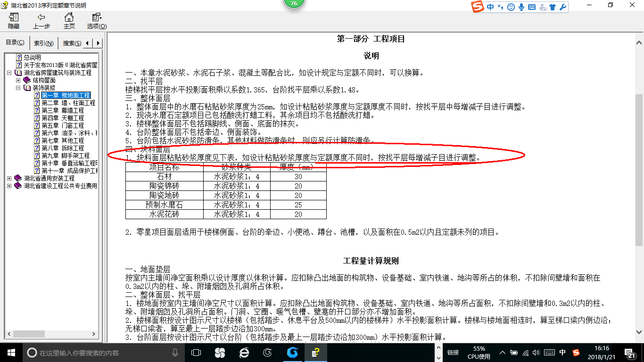Open the volume speaker tray icon
This screenshot has height=362, width=644.
click(537, 353)
